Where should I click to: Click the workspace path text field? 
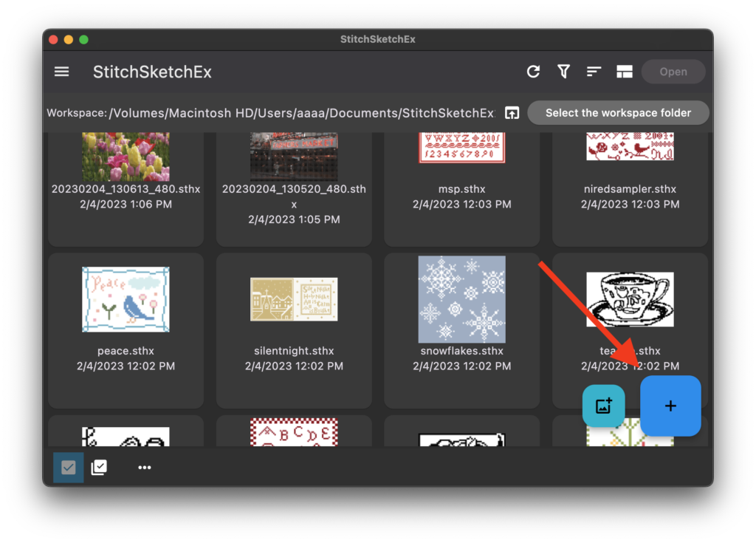pyautogui.click(x=301, y=113)
